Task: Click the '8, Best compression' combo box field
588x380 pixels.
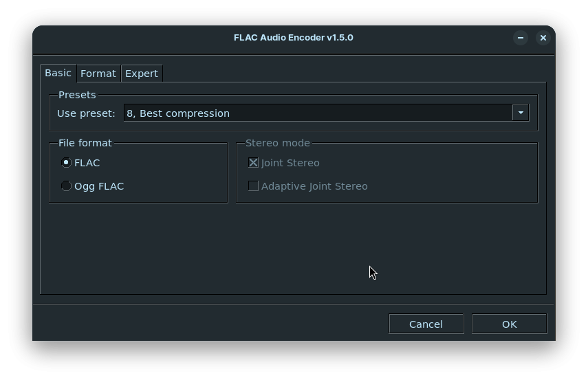Action: tap(316, 113)
